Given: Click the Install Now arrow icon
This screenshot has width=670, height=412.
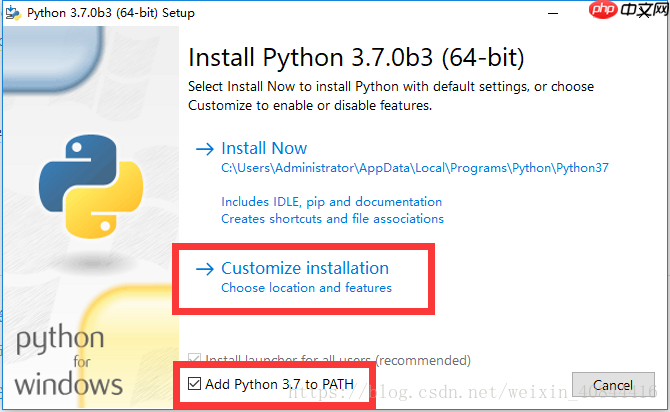Looking at the screenshot, I should click(x=205, y=149).
